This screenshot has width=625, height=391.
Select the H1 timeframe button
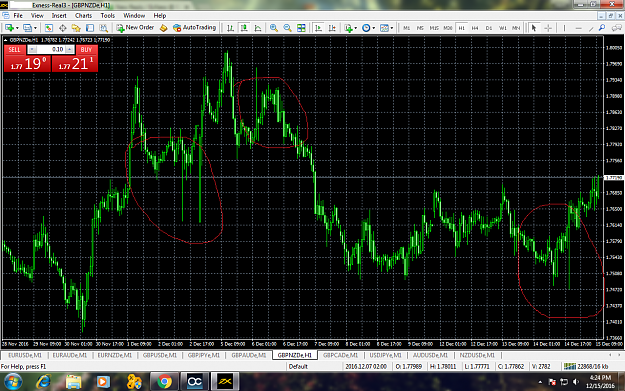pos(462,28)
